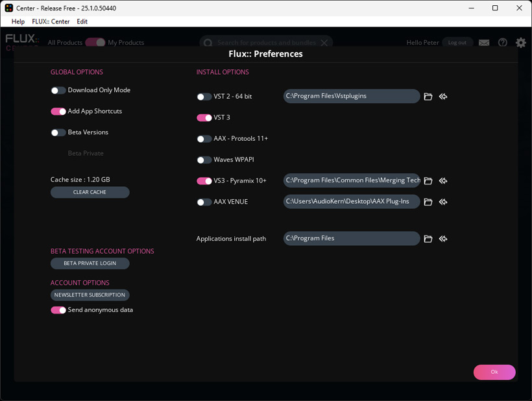
Task: Click the All Products label
Action: [65, 42]
